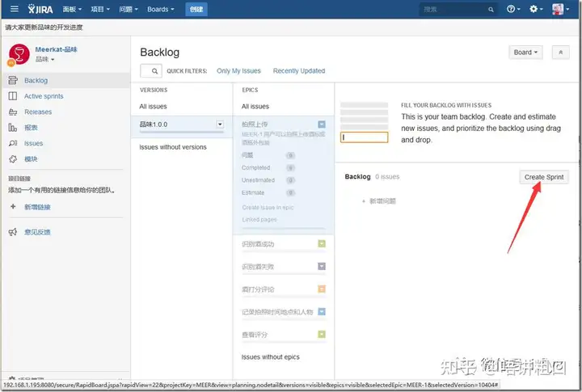Select Issues without epics
The image size is (582, 392).
click(271, 356)
